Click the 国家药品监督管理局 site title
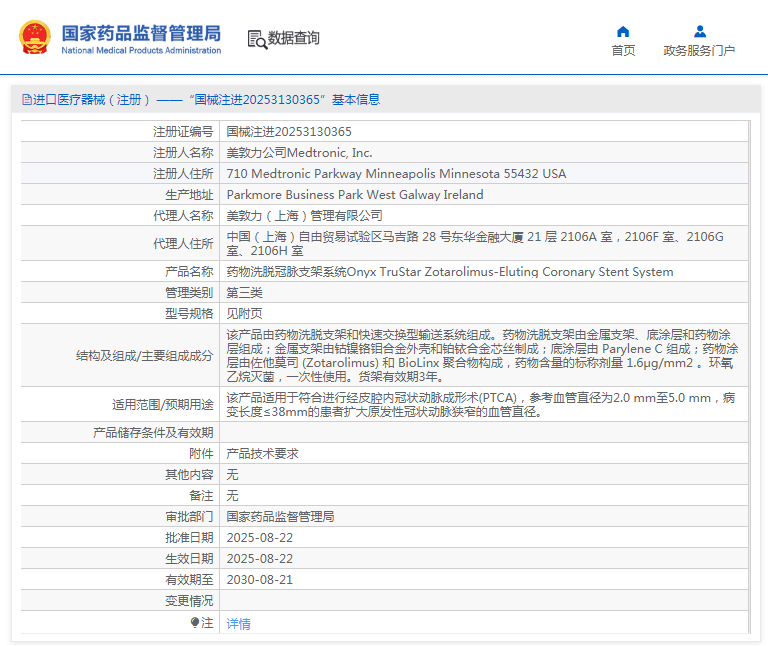Image resolution: width=768 pixels, height=646 pixels. (141, 32)
